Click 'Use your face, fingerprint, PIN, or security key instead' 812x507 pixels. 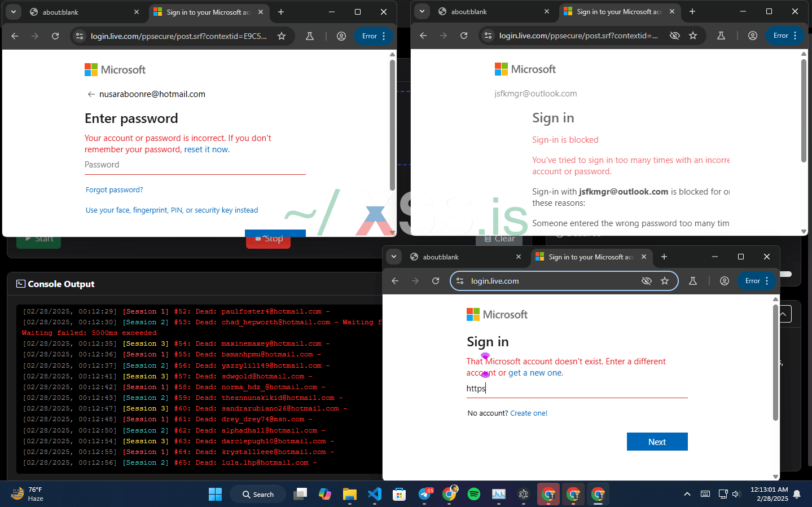click(x=172, y=210)
